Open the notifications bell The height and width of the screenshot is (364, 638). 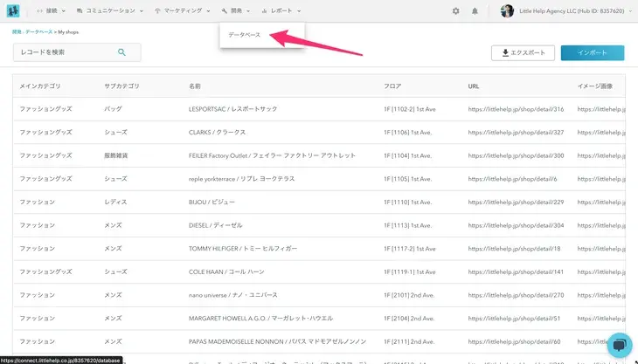pyautogui.click(x=475, y=11)
